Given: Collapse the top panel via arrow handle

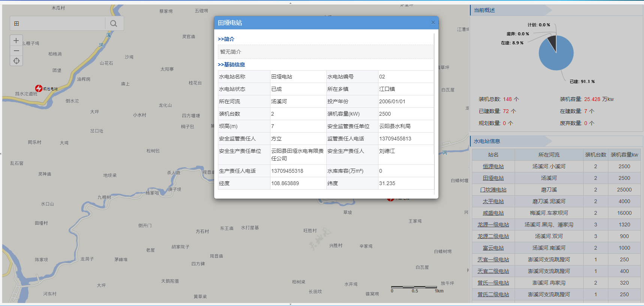Looking at the screenshot, I should [290, 3].
